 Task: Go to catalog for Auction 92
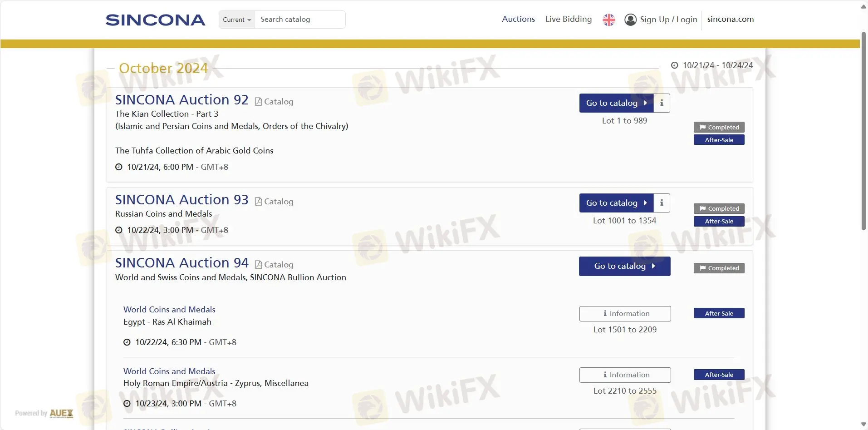click(616, 103)
